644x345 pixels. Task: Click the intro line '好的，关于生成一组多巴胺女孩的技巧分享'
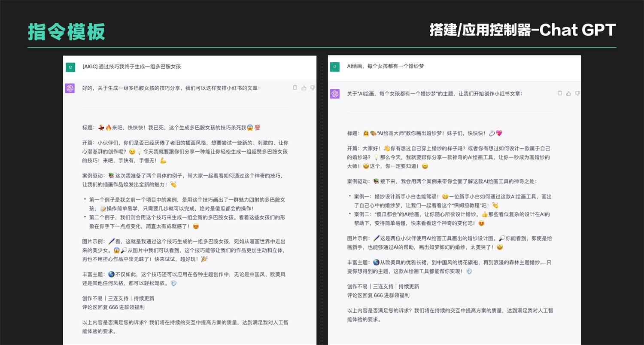(x=171, y=88)
